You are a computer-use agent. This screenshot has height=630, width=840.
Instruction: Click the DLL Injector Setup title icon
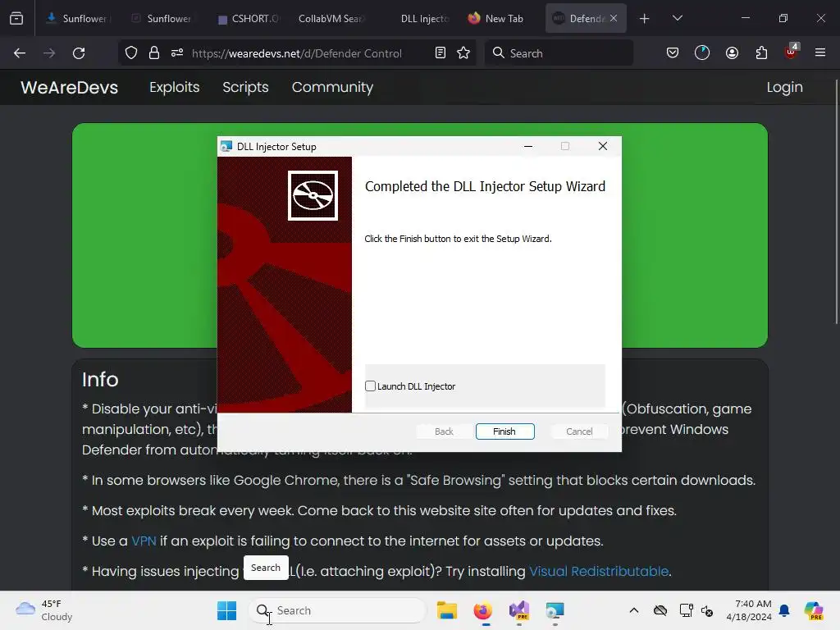pos(226,146)
